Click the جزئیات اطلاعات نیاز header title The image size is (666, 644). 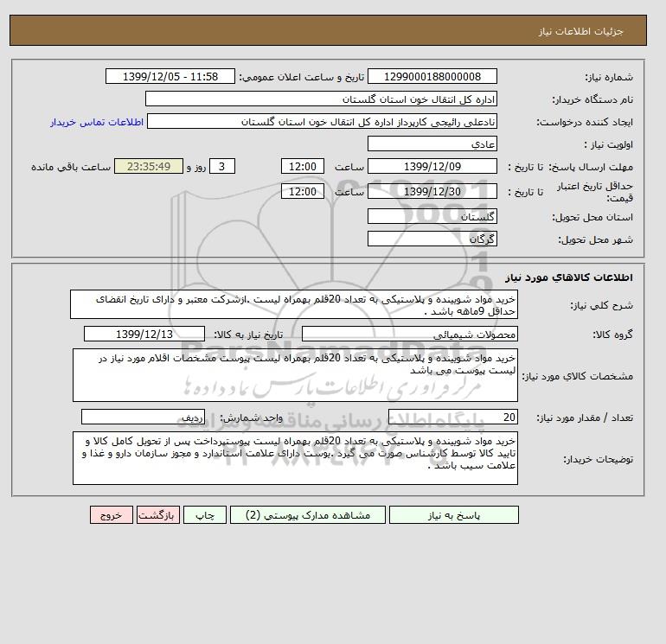tap(580, 31)
